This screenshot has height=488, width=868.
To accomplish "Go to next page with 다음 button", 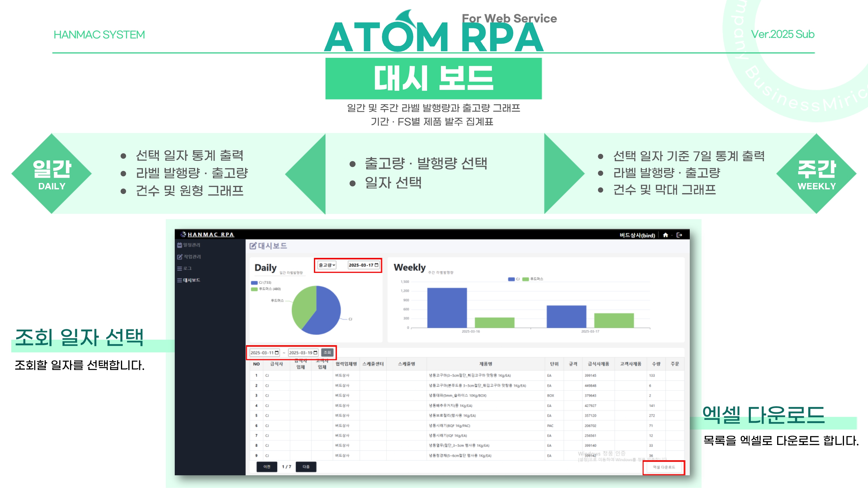I will [x=306, y=466].
